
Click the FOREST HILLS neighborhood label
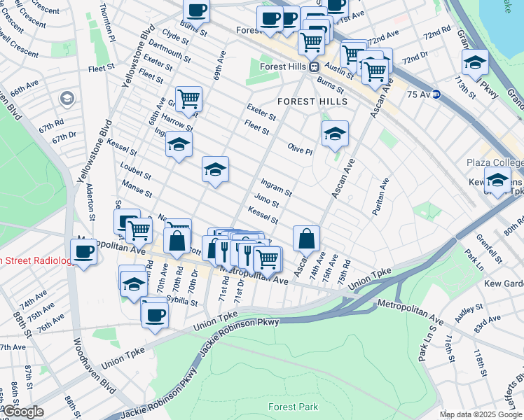click(x=312, y=101)
